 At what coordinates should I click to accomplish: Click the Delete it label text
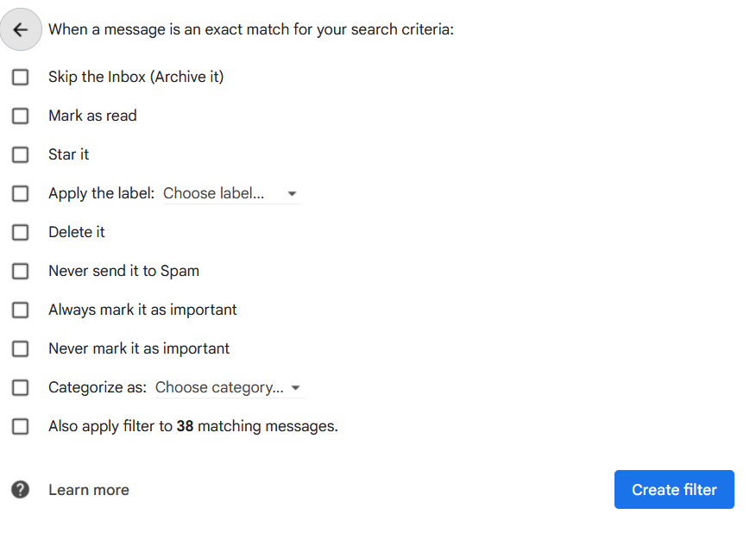(x=77, y=232)
